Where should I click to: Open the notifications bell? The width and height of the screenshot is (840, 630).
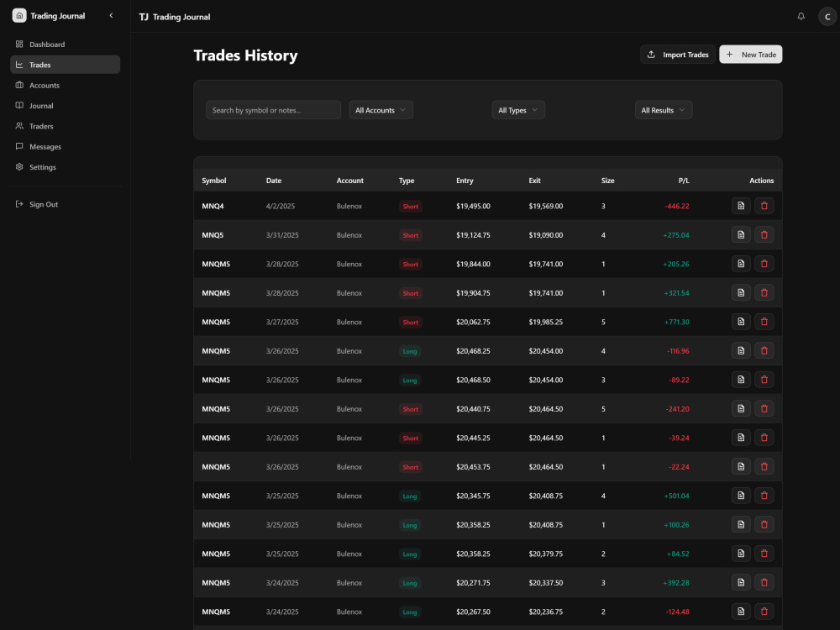pos(801,17)
